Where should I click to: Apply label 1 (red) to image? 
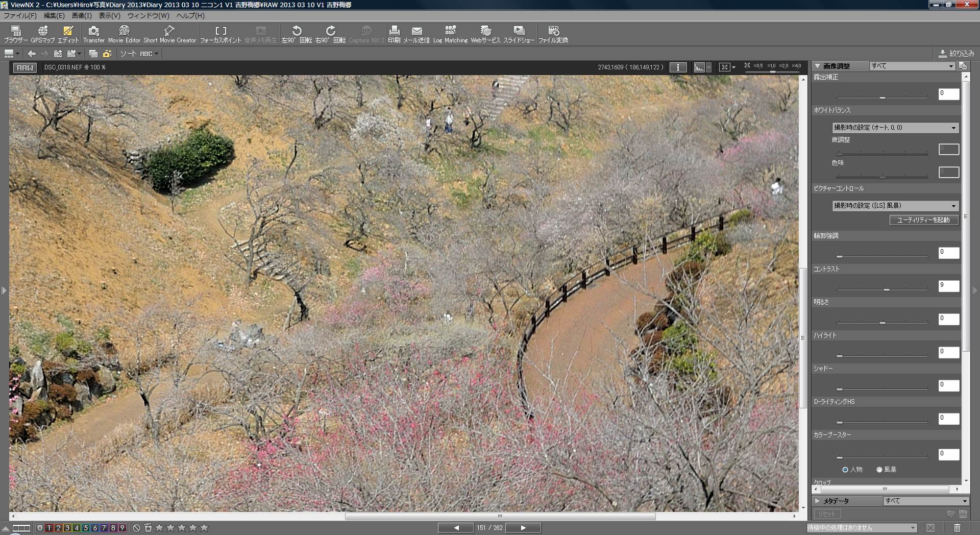49,528
